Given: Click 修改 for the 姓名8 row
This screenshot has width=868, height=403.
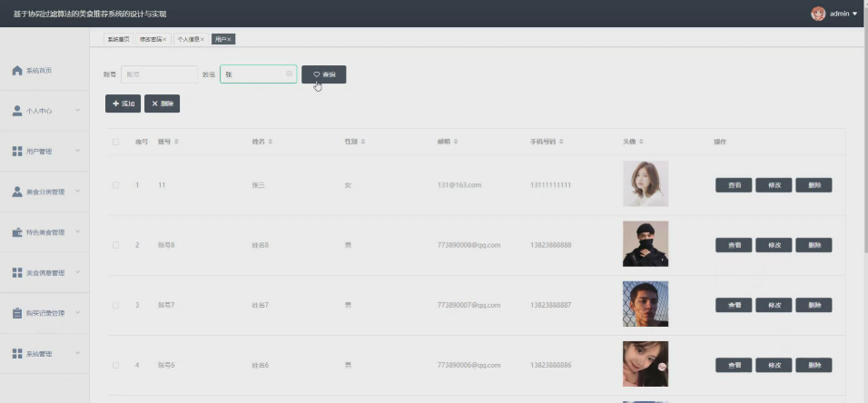Looking at the screenshot, I should click(x=774, y=245).
